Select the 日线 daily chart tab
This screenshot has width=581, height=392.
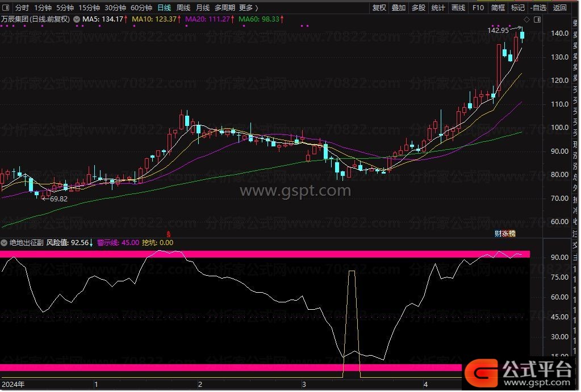pyautogui.click(x=164, y=7)
